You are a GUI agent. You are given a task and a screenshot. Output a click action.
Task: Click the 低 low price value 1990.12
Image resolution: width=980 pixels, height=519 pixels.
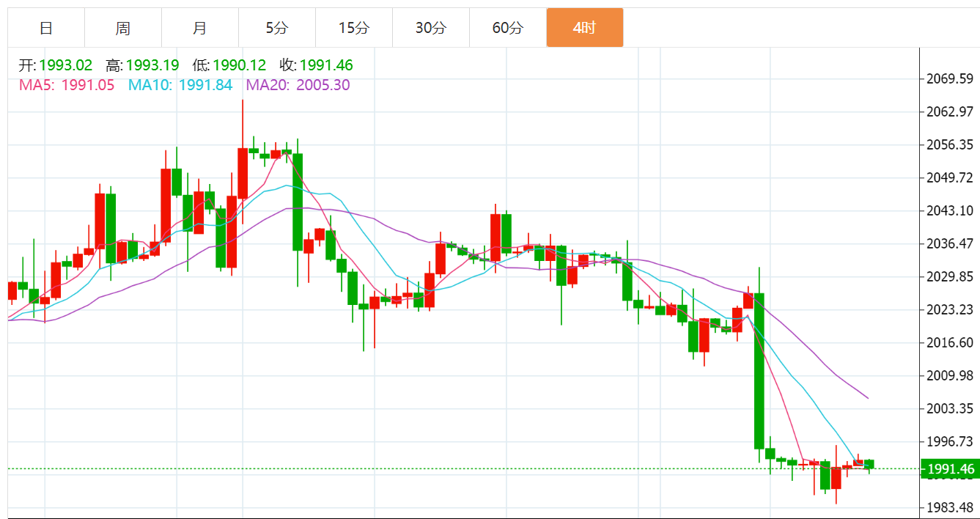tap(239, 65)
